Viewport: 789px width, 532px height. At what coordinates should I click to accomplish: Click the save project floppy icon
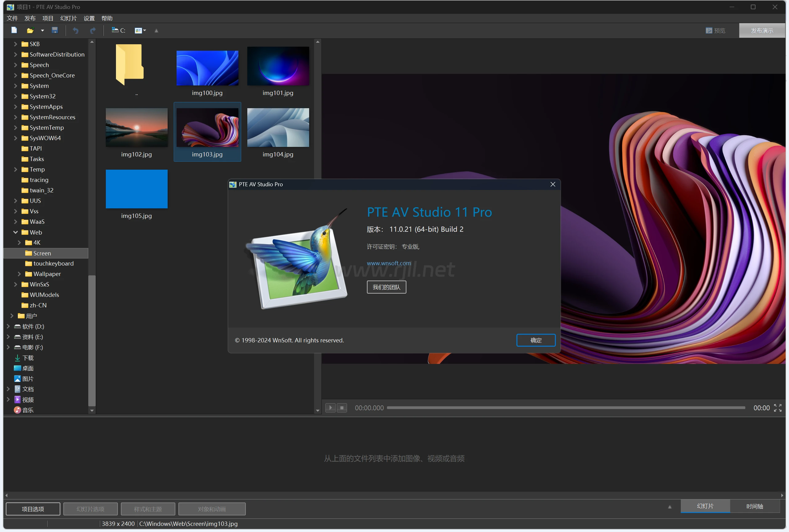click(x=55, y=30)
